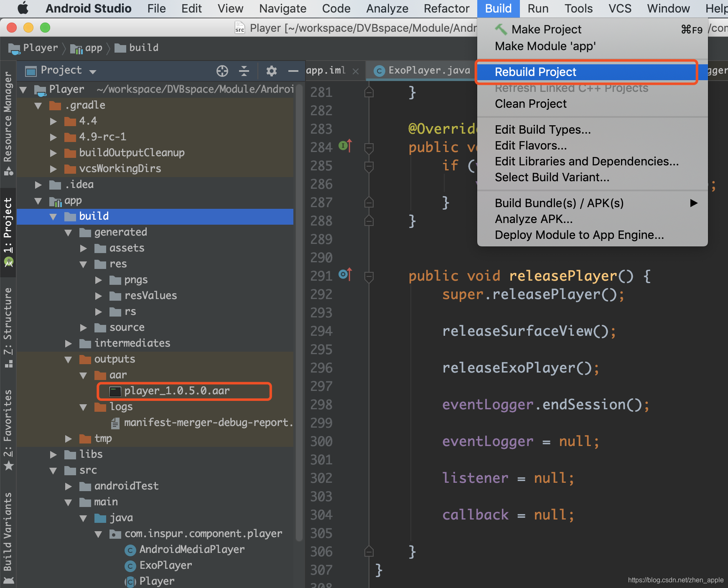Expand the androidTest folder

click(x=68, y=487)
